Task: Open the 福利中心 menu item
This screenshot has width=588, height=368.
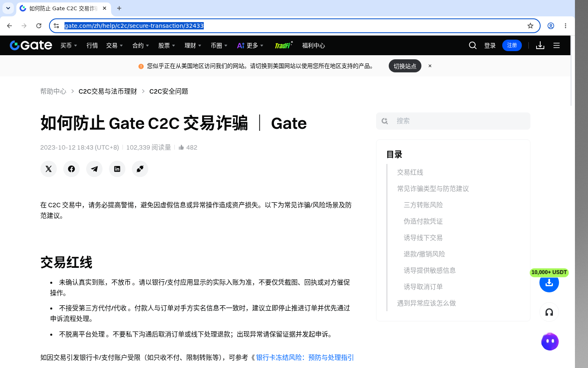Action: tap(314, 45)
